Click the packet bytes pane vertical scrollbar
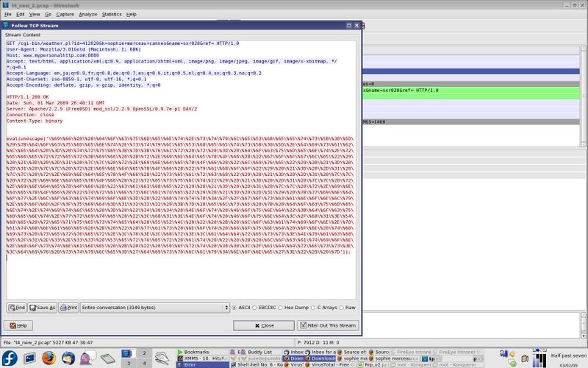This screenshot has width=588, height=368. (584, 325)
